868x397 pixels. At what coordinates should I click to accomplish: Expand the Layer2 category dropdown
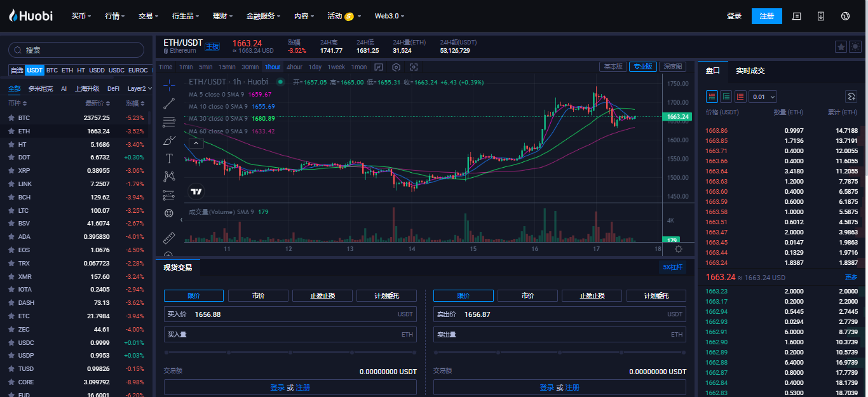pyautogui.click(x=140, y=89)
